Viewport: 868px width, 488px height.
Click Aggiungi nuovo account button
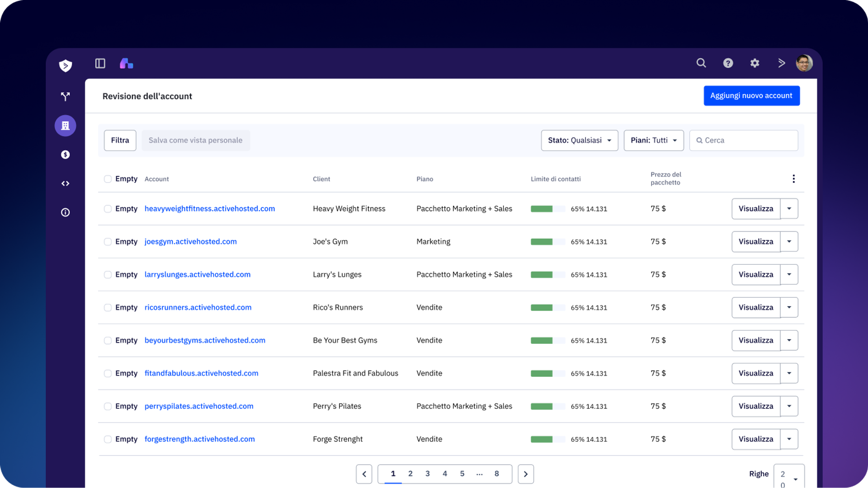[751, 96]
